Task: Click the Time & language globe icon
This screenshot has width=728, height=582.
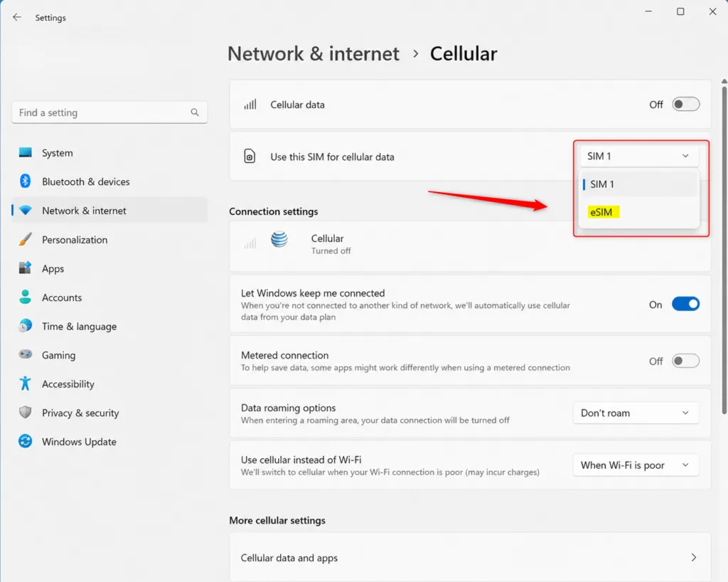Action: (x=25, y=326)
